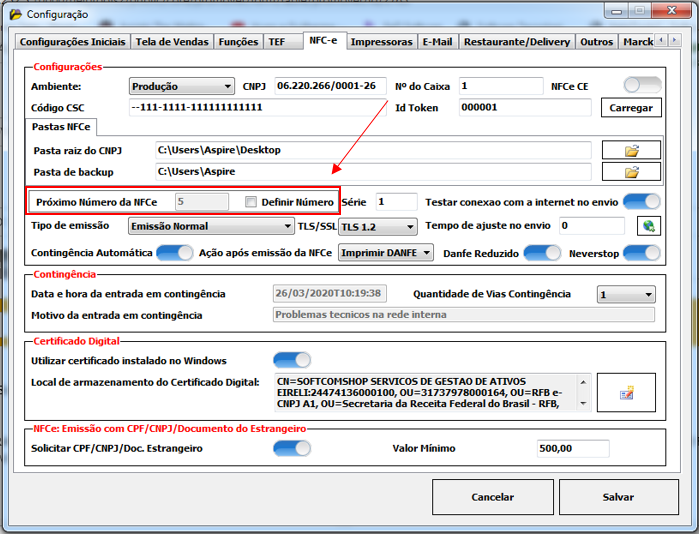Click the Configuração window icon in title bar
699x534 pixels.
click(14, 14)
